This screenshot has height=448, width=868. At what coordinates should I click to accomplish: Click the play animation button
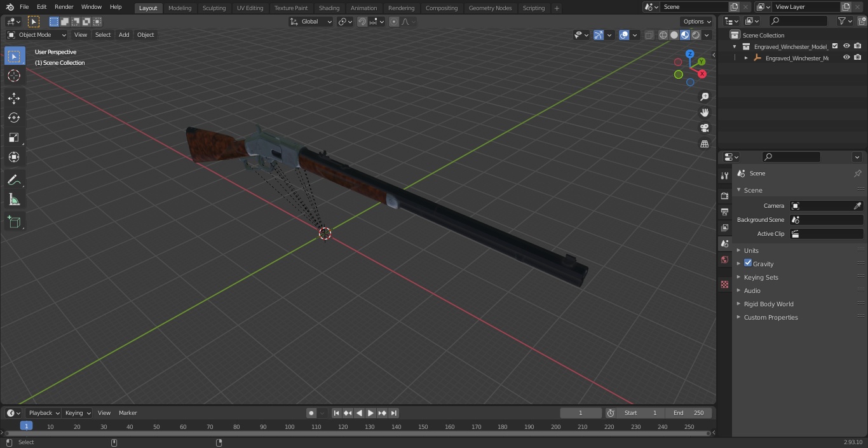click(x=370, y=413)
